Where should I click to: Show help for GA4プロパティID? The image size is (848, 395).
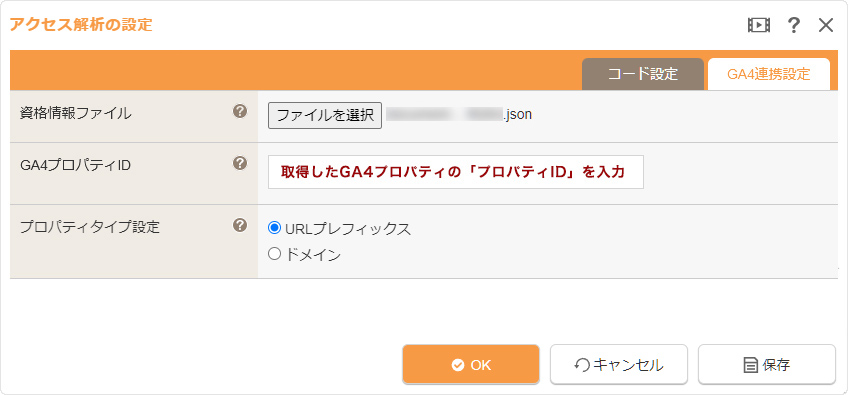pyautogui.click(x=240, y=163)
